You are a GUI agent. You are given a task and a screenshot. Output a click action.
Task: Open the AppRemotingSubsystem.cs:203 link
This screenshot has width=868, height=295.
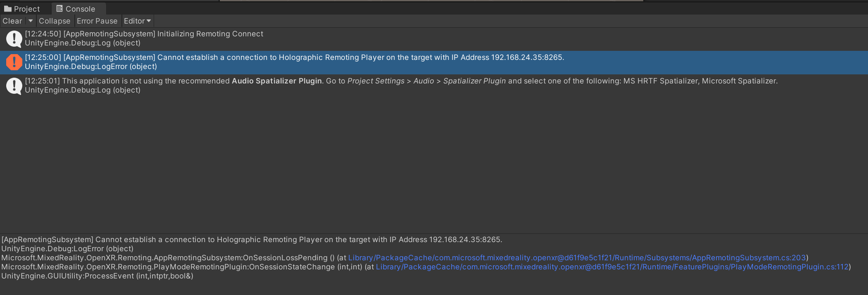577,258
